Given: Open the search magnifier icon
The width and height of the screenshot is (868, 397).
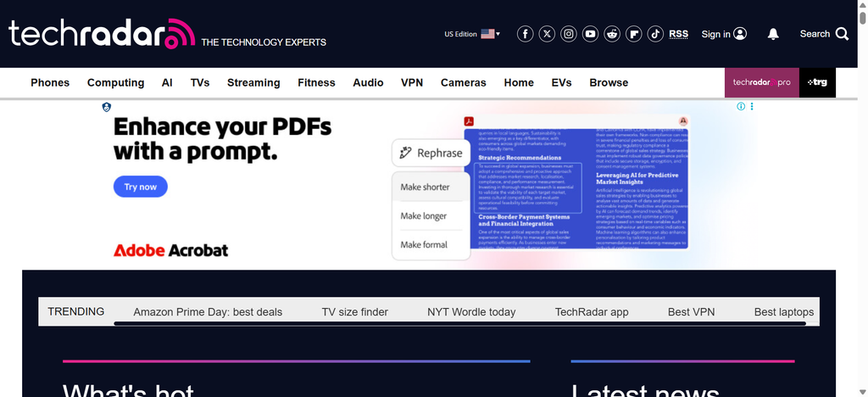Looking at the screenshot, I should pyautogui.click(x=842, y=34).
